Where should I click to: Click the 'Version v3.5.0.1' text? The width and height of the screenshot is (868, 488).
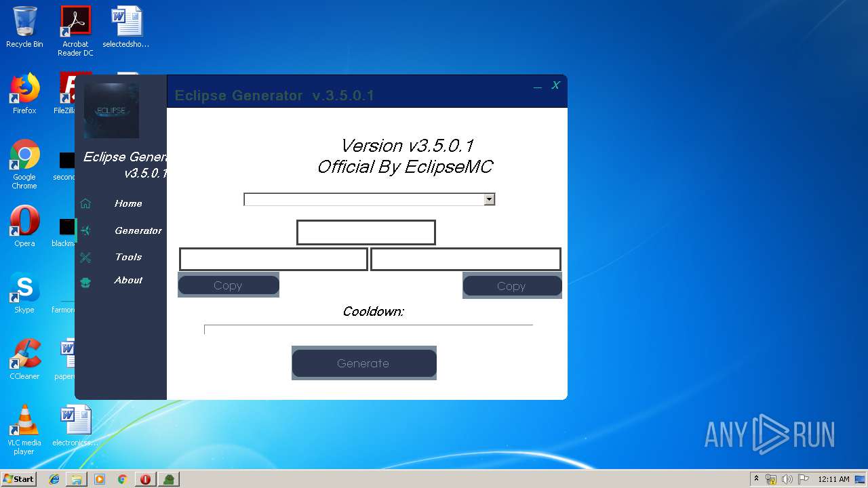(x=406, y=145)
